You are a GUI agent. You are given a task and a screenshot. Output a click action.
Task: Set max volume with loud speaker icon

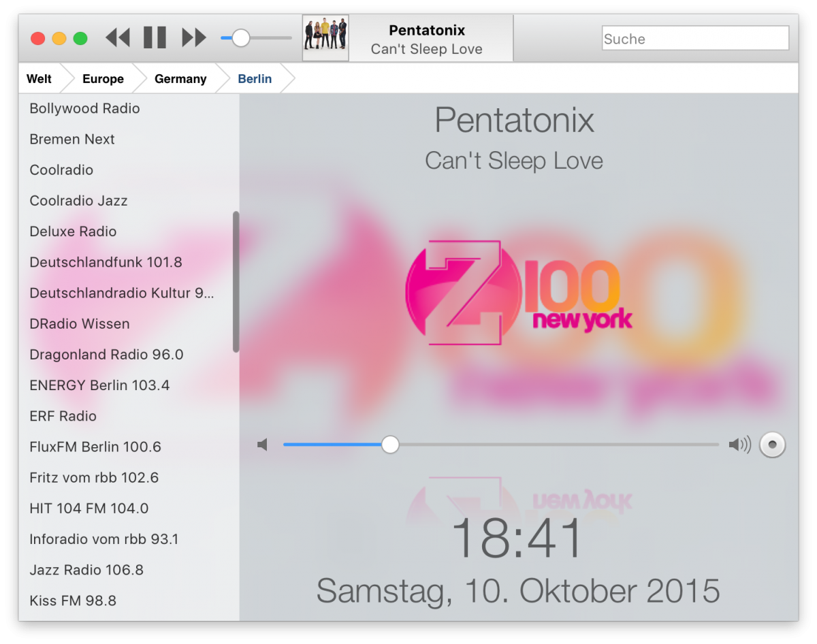pyautogui.click(x=739, y=445)
